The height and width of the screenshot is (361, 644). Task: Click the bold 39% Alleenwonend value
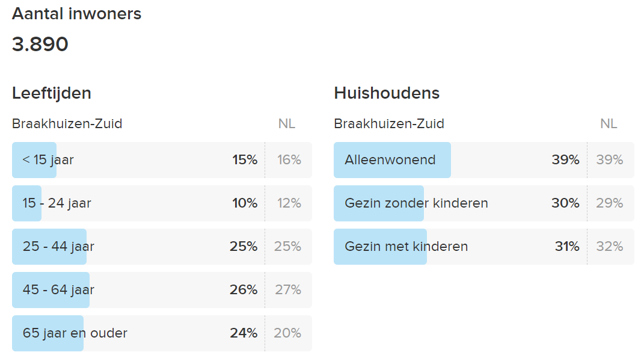point(566,159)
